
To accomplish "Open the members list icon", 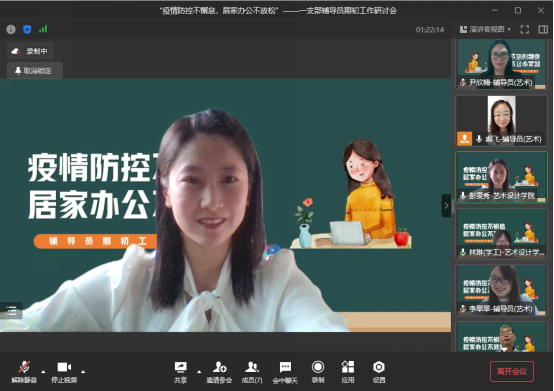I will pyautogui.click(x=252, y=367).
